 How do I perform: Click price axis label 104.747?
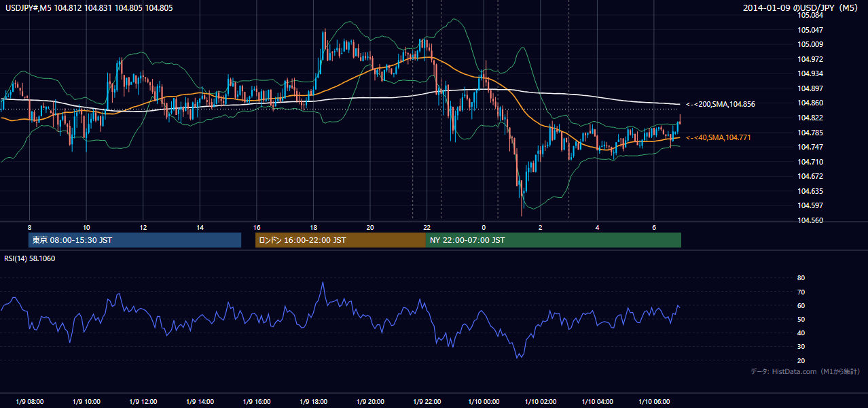click(x=810, y=147)
